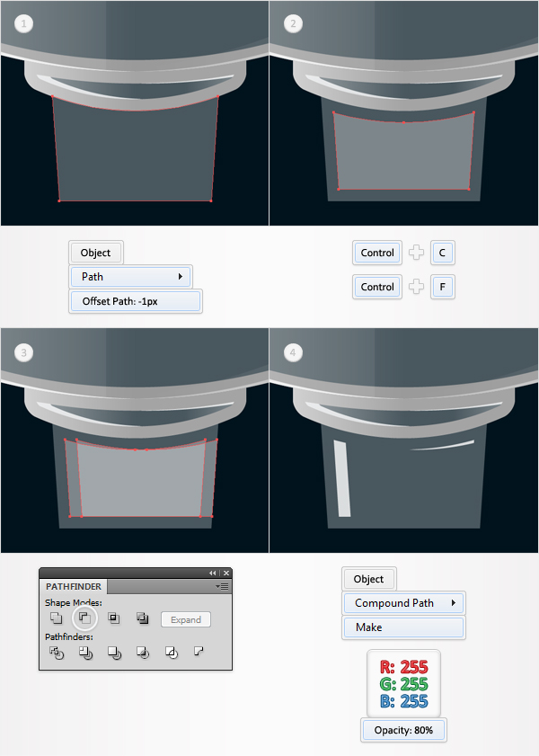Select the PATHFINDER tab

(x=74, y=586)
